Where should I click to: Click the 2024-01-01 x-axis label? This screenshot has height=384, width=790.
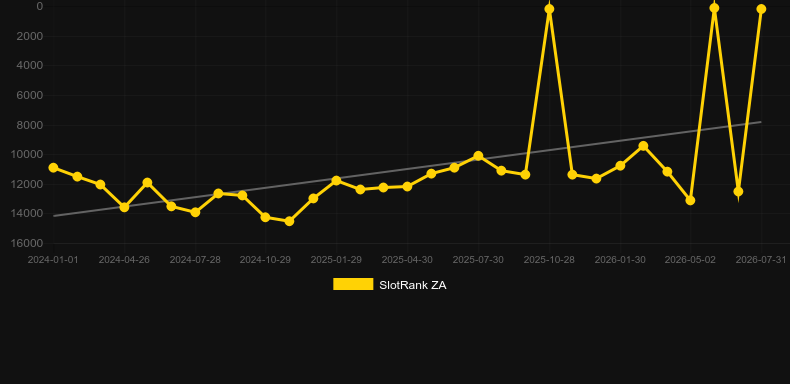[x=53, y=260]
